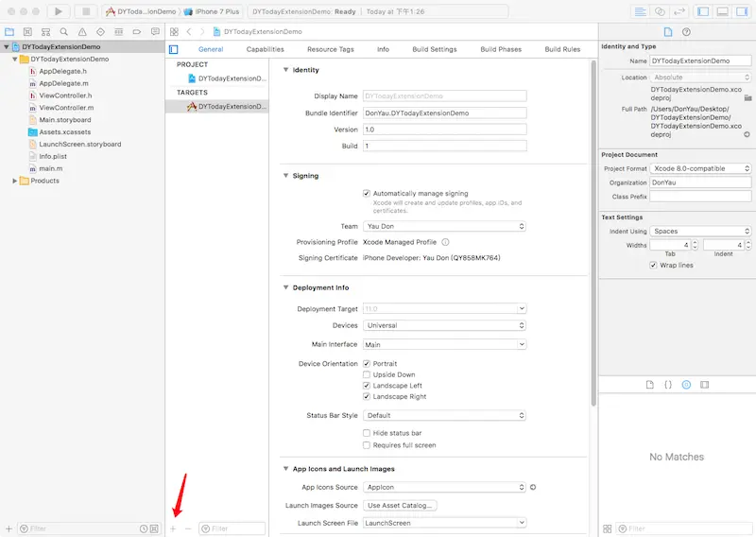Open Main.storyboard in navigator

click(x=64, y=120)
